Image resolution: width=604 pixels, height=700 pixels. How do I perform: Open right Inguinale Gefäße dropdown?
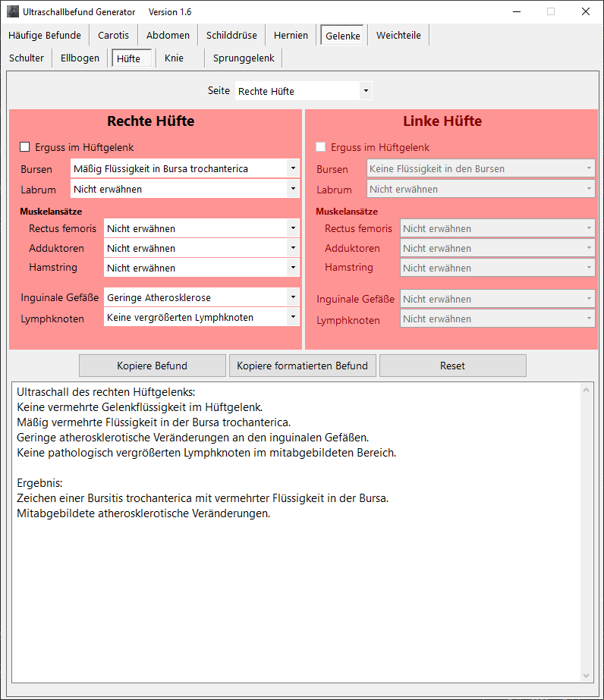[293, 298]
